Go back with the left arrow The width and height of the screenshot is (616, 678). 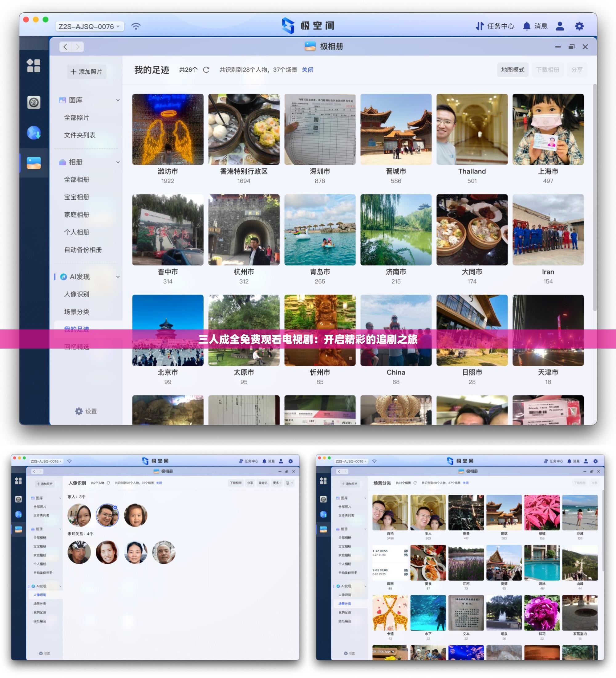click(x=66, y=47)
